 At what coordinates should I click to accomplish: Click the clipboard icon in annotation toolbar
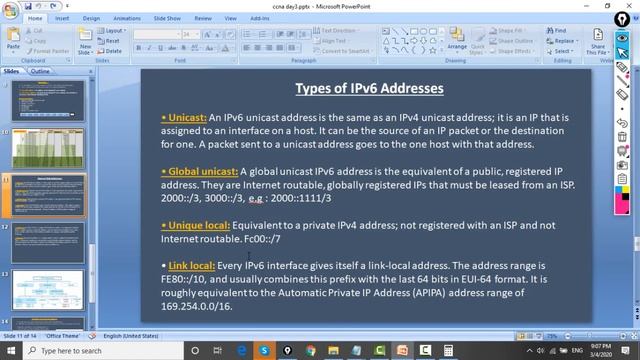622,179
